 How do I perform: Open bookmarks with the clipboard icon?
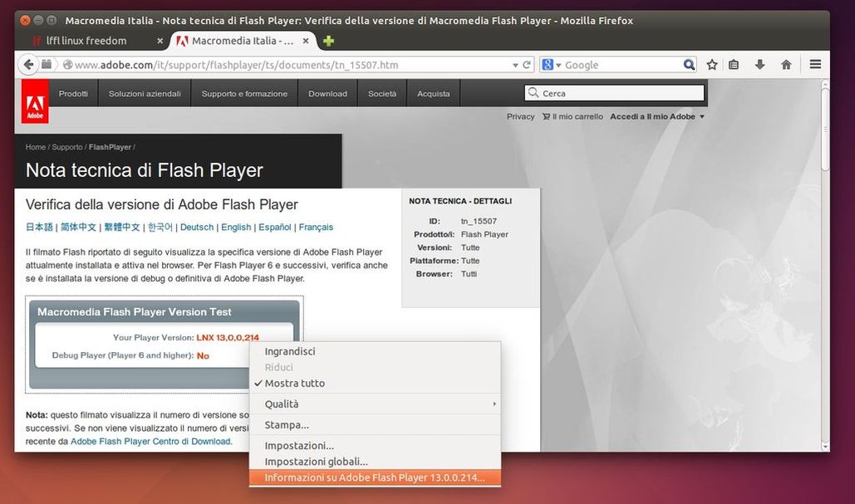735,64
